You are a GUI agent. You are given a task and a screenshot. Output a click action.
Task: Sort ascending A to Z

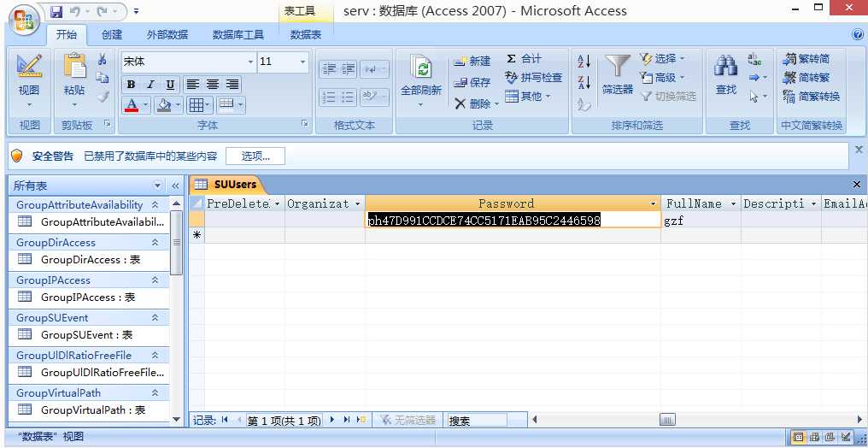click(584, 61)
